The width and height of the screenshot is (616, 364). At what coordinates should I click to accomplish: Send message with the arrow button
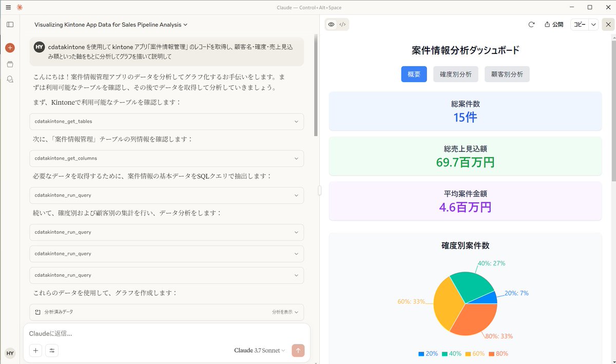point(298,350)
